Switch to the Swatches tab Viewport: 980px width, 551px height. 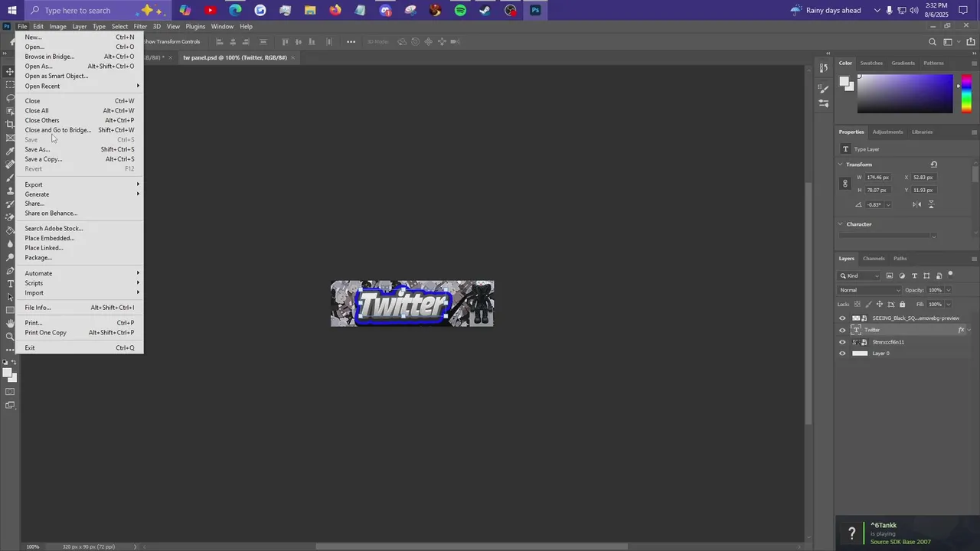coord(871,63)
